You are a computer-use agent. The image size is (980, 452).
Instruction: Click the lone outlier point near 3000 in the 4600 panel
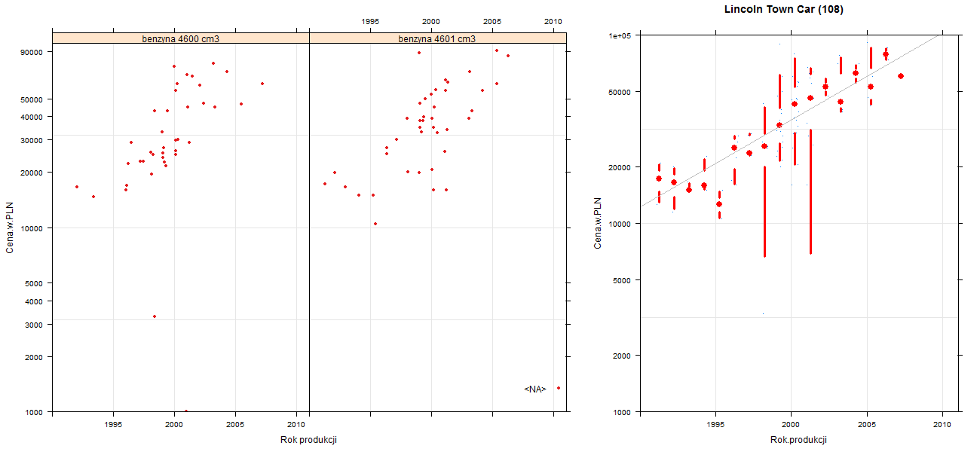155,316
